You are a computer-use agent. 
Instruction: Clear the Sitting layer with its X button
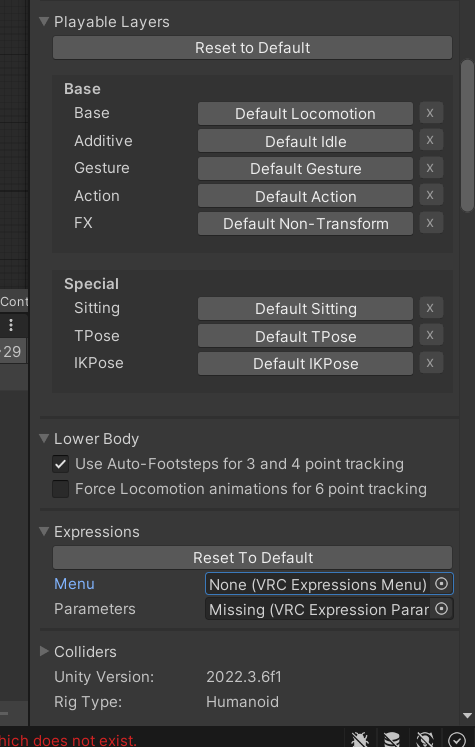pyautogui.click(x=431, y=308)
